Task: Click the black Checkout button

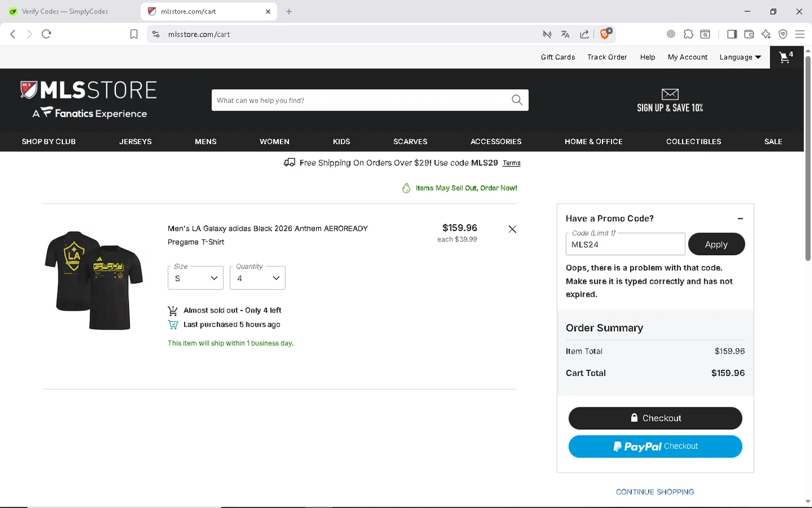Action: pos(655,418)
